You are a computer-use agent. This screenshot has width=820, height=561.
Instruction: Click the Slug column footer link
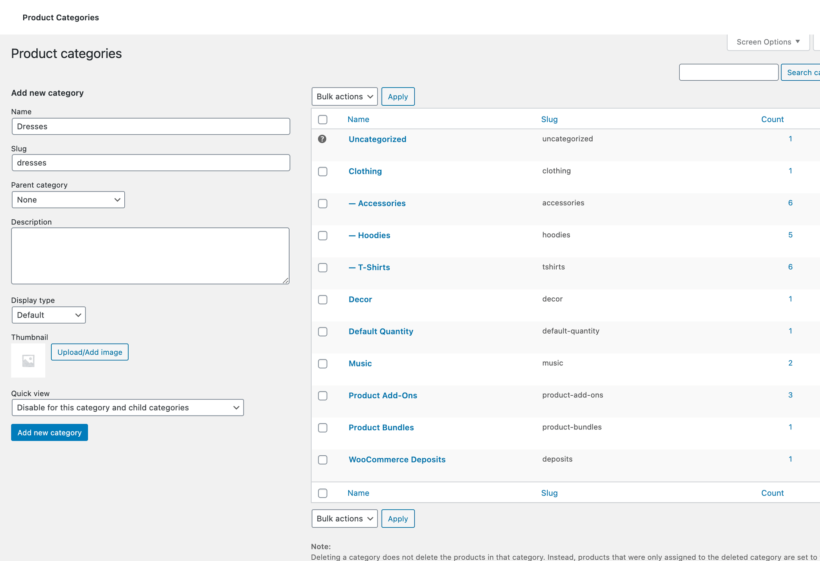(x=549, y=493)
